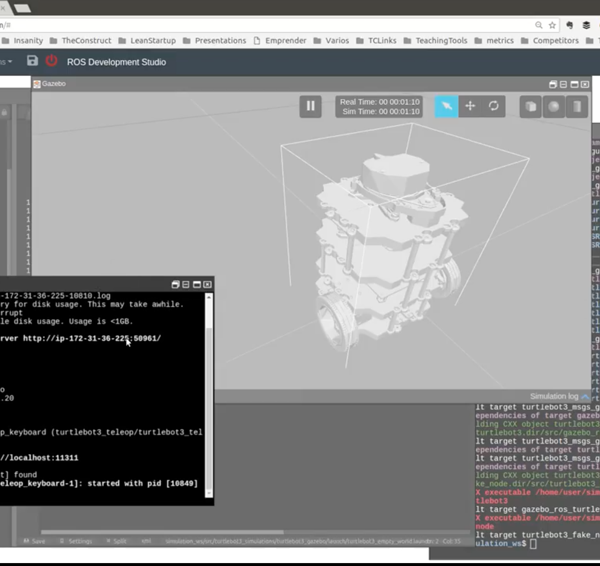Click the scroll-up arrow in the teleop terminal
600x566 pixels.
[209, 297]
